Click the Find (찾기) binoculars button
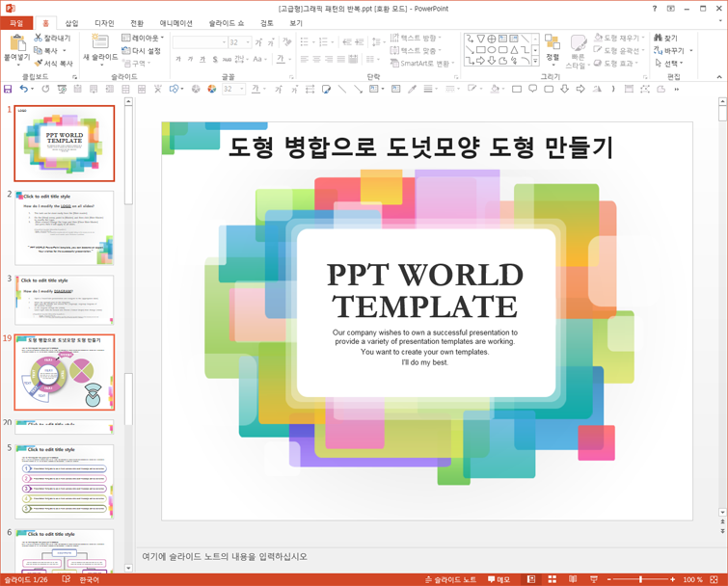 (665, 38)
